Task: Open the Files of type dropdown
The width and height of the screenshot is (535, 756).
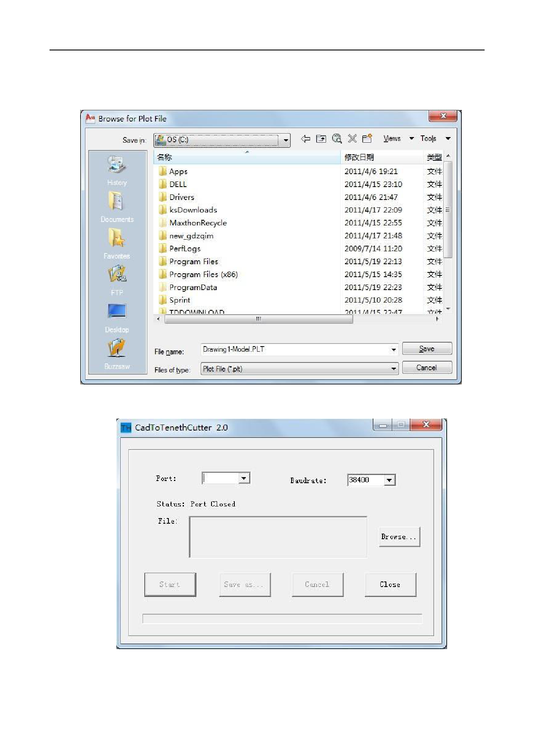Action: point(393,369)
